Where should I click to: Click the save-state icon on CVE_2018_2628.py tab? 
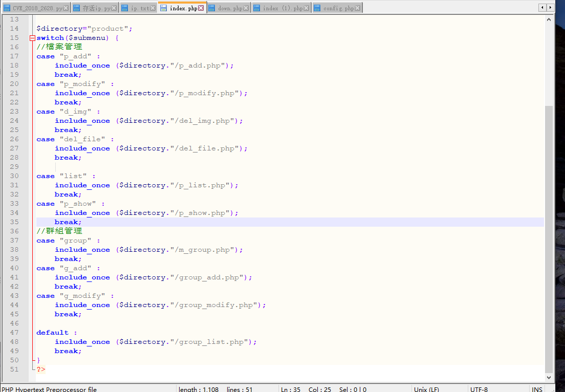pos(7,8)
